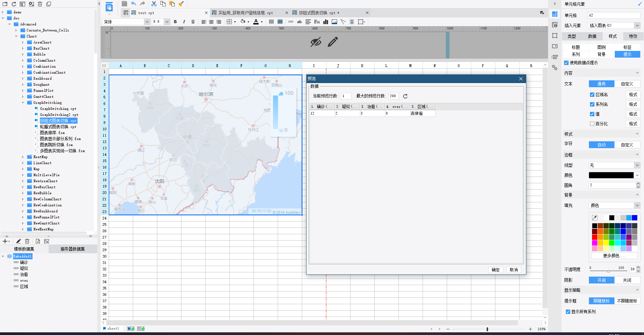The height and width of the screenshot is (335, 644).
Task: Collapse the GraphSwitching folder
Action: [x=23, y=103]
